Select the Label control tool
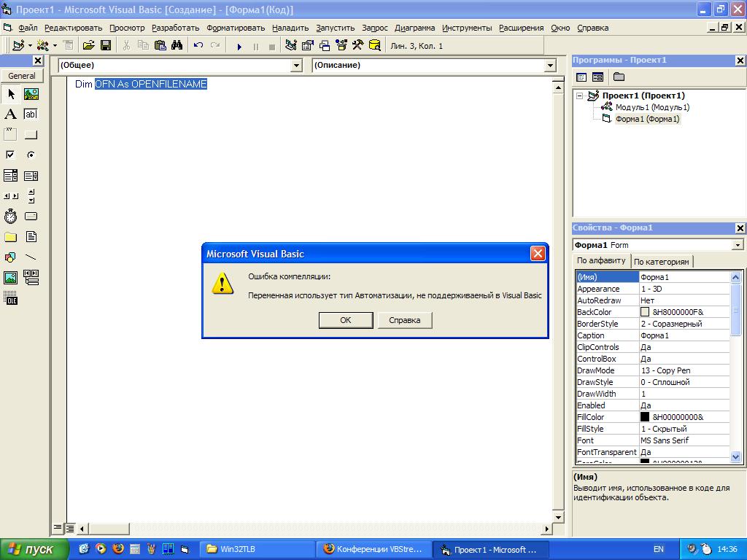 pos(11,114)
